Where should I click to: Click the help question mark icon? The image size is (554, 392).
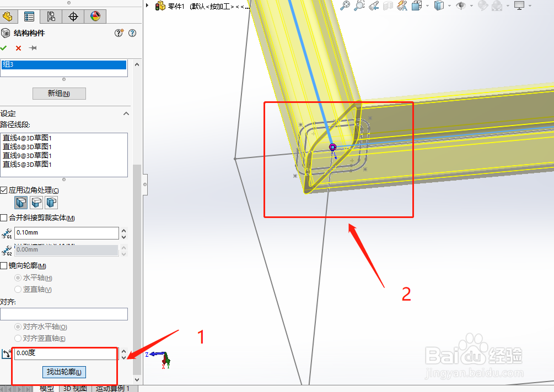click(x=132, y=33)
